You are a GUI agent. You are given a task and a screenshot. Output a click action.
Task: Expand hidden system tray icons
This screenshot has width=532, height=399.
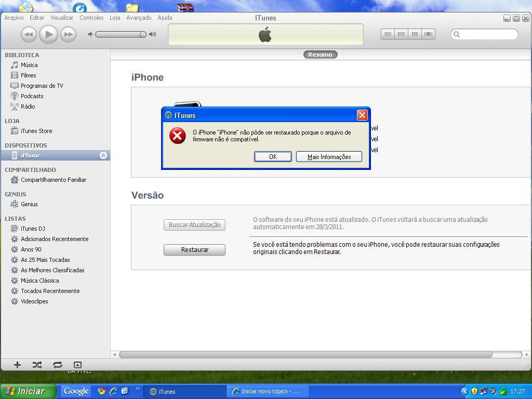pyautogui.click(x=464, y=391)
